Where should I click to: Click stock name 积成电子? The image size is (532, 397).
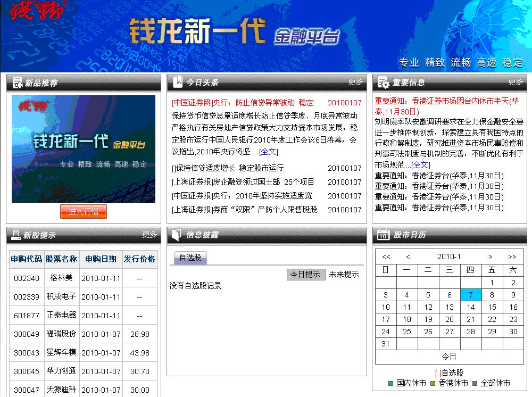pyautogui.click(x=61, y=296)
